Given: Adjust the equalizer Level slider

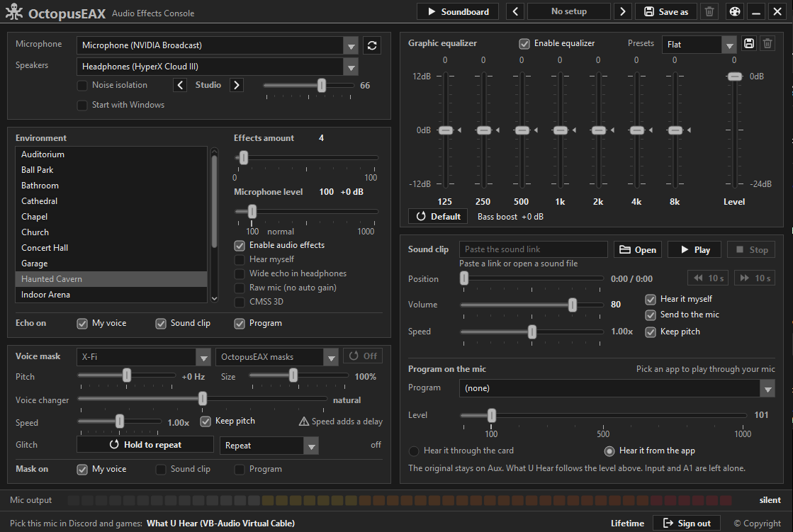Looking at the screenshot, I should [x=734, y=77].
